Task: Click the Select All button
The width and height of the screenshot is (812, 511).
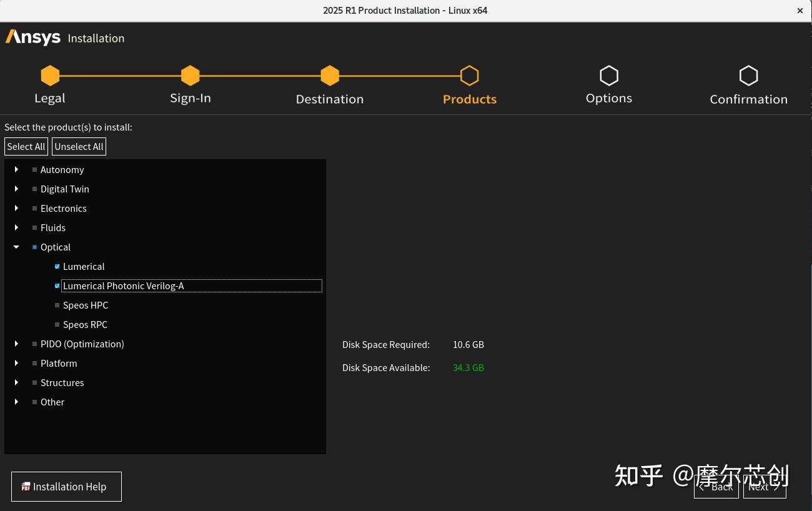Action: (x=26, y=146)
